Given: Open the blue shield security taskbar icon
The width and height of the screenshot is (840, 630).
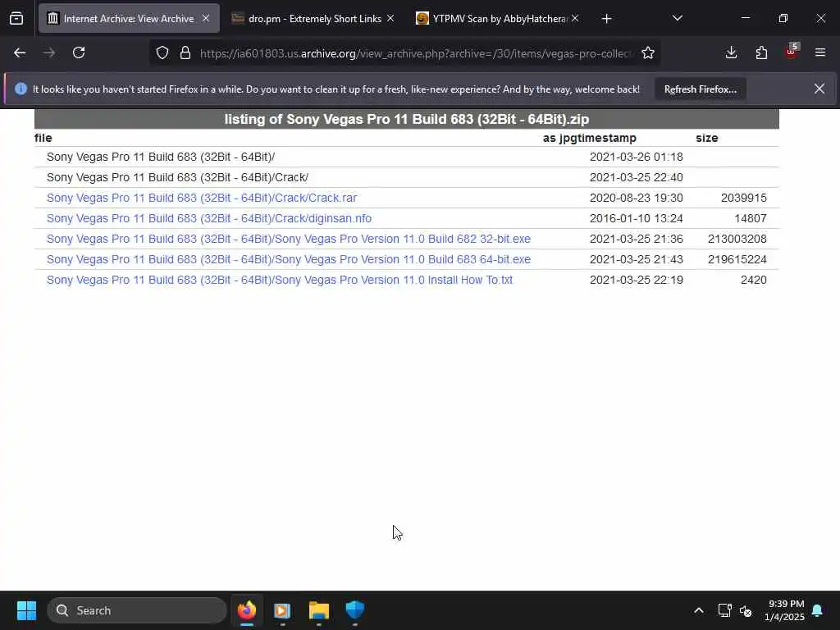Looking at the screenshot, I should pos(354,610).
